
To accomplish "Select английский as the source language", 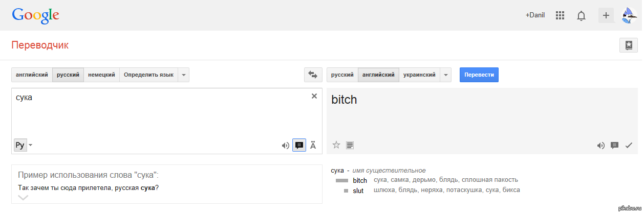I will tap(32, 75).
